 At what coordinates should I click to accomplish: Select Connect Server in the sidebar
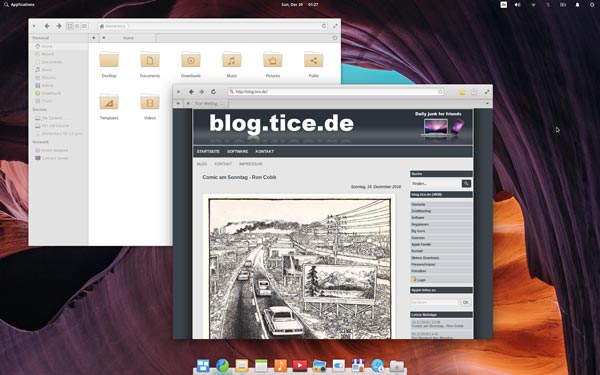[59, 158]
